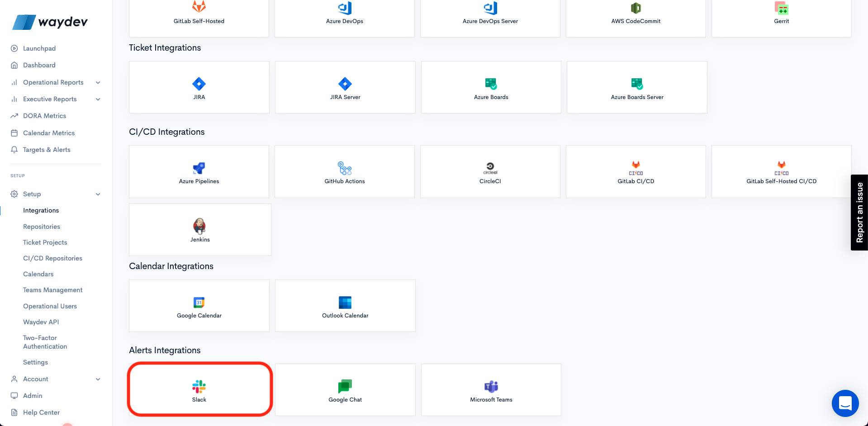Image resolution: width=868 pixels, height=426 pixels.
Task: Select JIRA Server integration icon
Action: coord(345,84)
